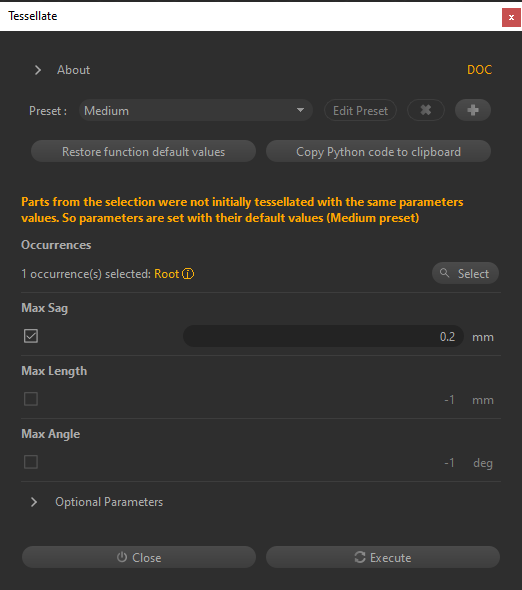Add a new preset with plus icon
Image resolution: width=522 pixels, height=590 pixels.
[473, 110]
